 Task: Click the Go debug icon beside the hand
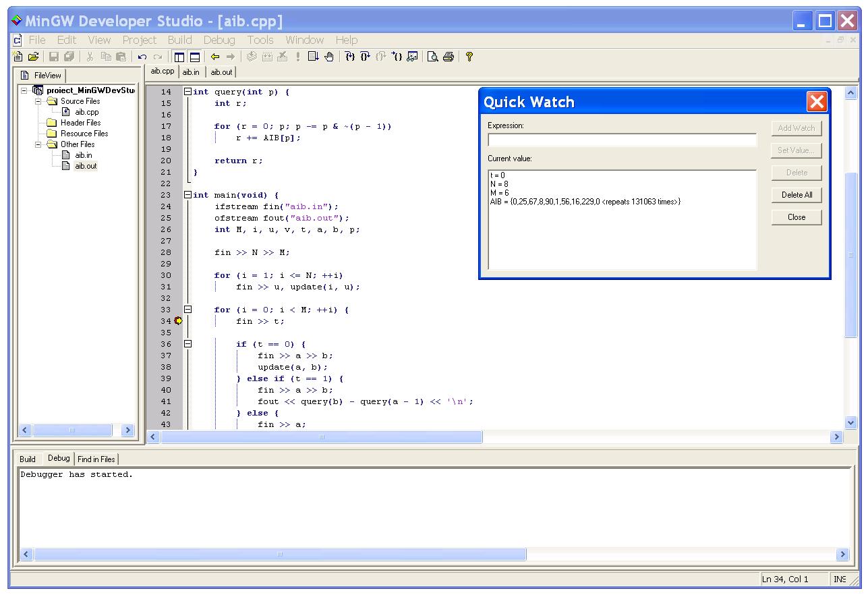pyautogui.click(x=314, y=57)
